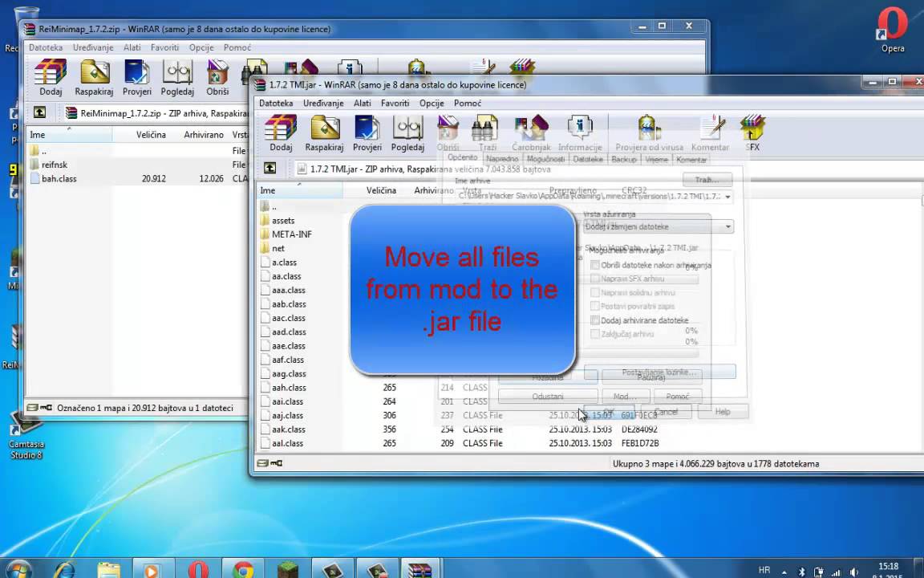
Task: Open Vrsta ažuriranja dropdown
Action: tap(659, 226)
